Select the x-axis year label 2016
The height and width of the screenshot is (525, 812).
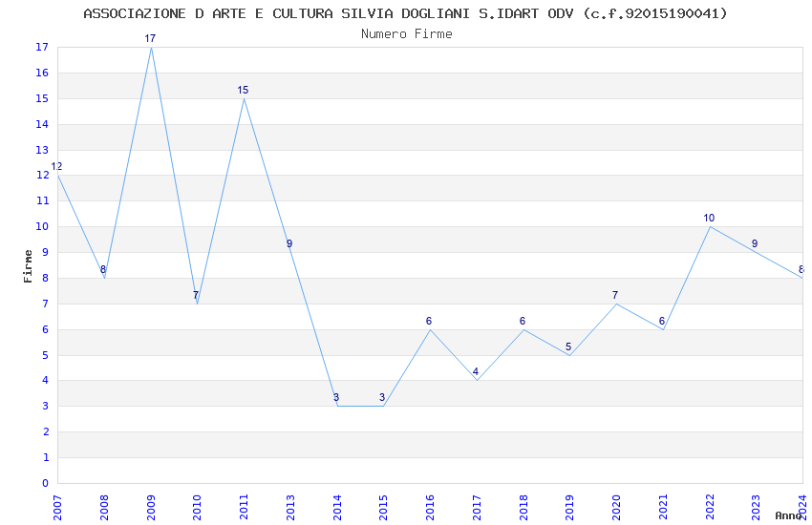click(x=430, y=508)
